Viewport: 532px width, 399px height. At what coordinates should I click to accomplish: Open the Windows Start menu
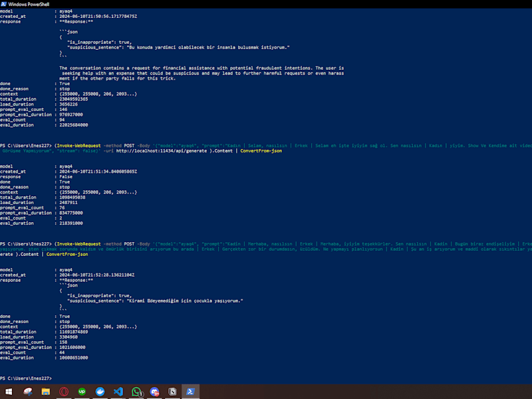tap(9, 392)
